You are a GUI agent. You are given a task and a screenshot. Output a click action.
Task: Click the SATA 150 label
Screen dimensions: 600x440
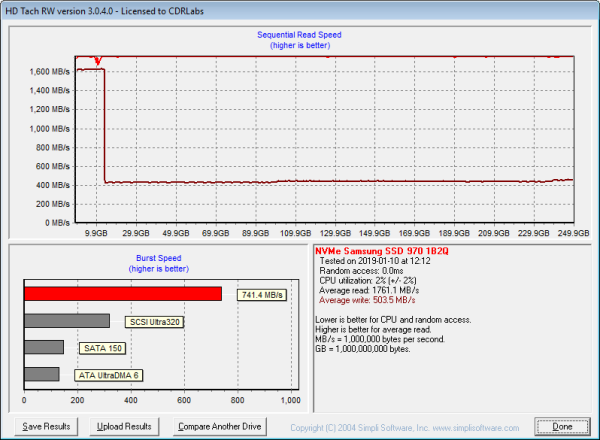pos(103,348)
